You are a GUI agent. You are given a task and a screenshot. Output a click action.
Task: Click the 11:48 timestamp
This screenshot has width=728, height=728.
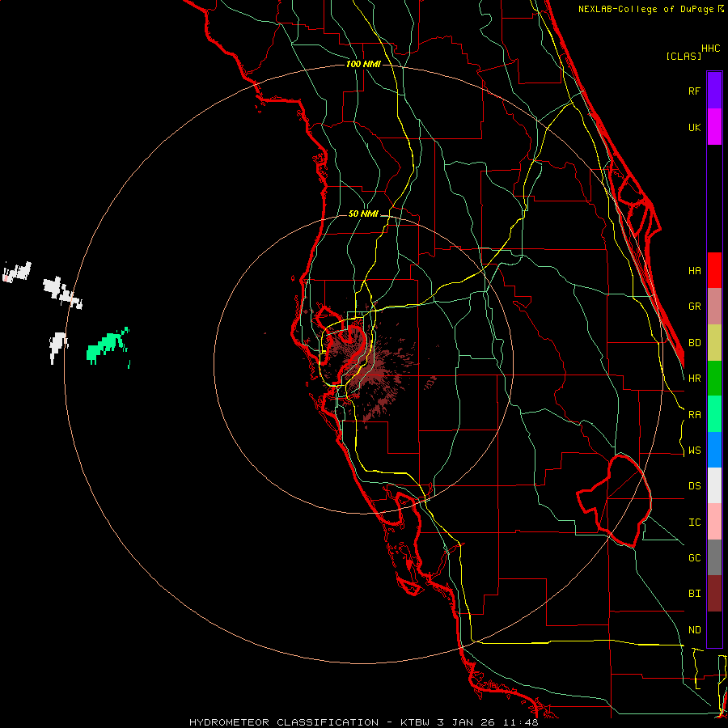coord(519,722)
